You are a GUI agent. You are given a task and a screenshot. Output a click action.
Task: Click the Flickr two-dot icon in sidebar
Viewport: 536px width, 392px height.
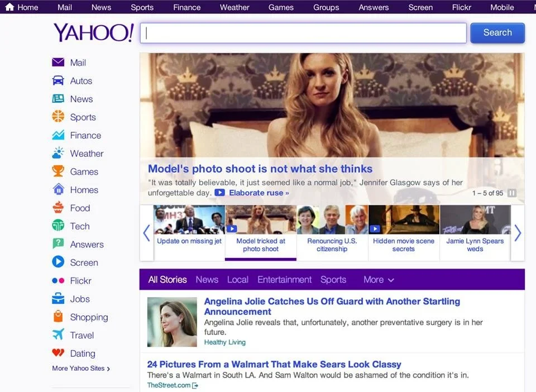click(x=58, y=280)
